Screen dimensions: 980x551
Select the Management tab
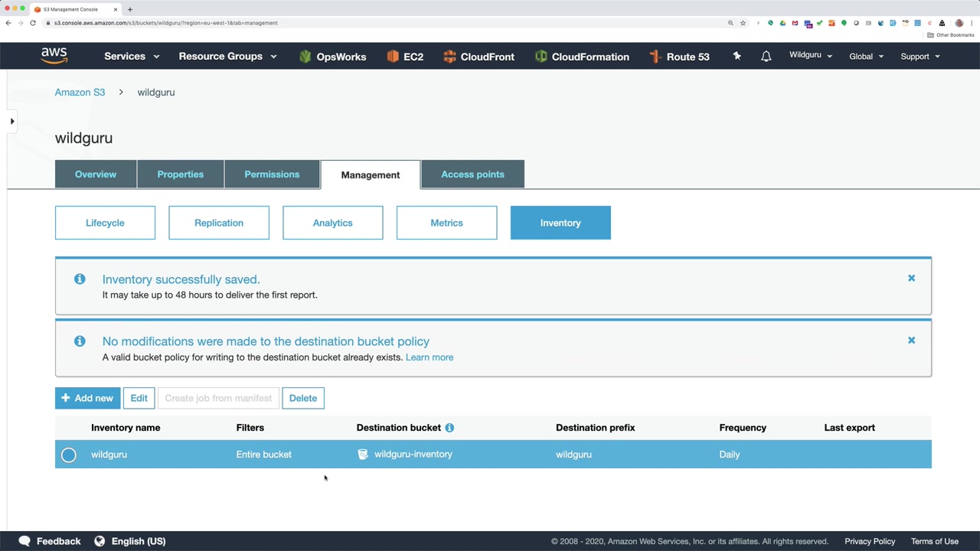point(371,174)
